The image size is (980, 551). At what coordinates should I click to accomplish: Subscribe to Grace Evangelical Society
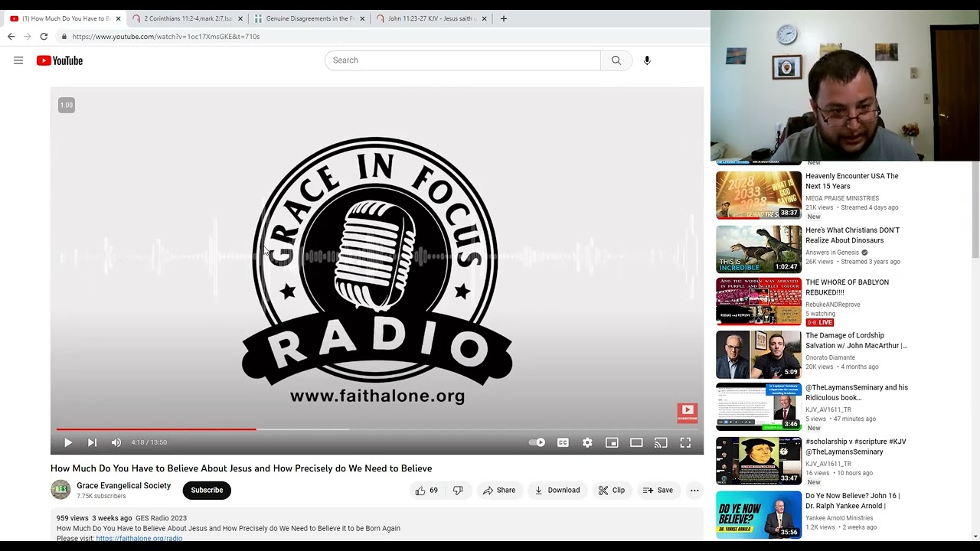coord(207,491)
